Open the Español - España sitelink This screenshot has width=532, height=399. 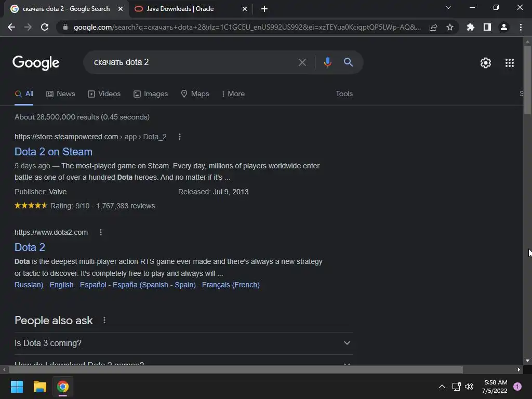coord(138,285)
